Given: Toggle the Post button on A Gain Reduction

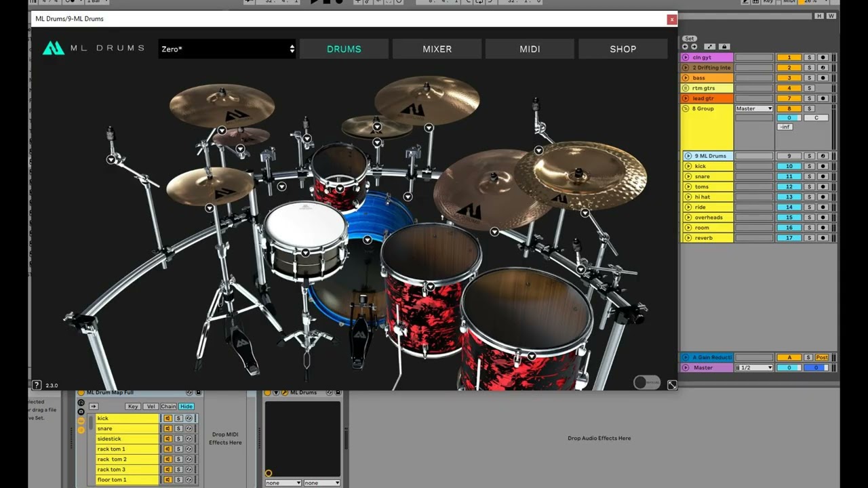Looking at the screenshot, I should 822,357.
